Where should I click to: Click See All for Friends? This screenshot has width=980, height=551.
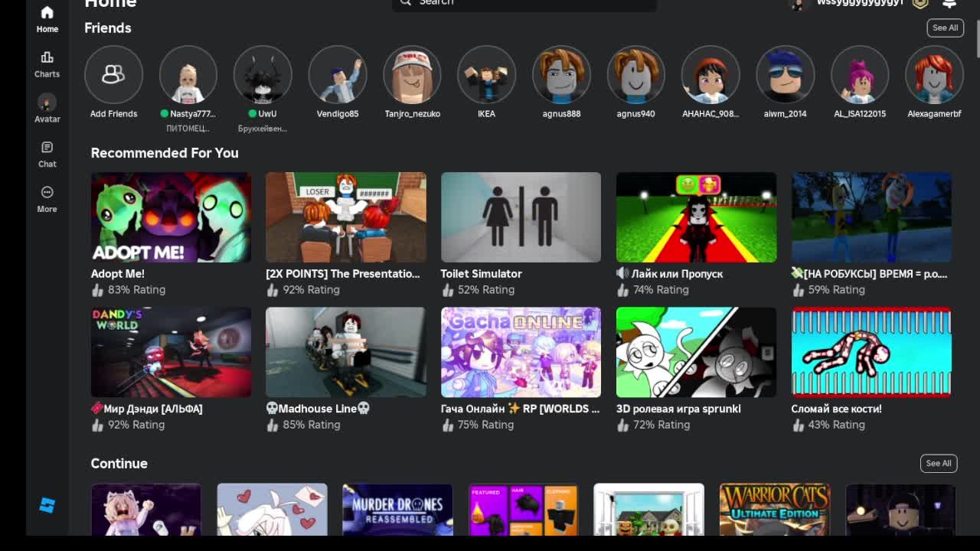point(945,28)
